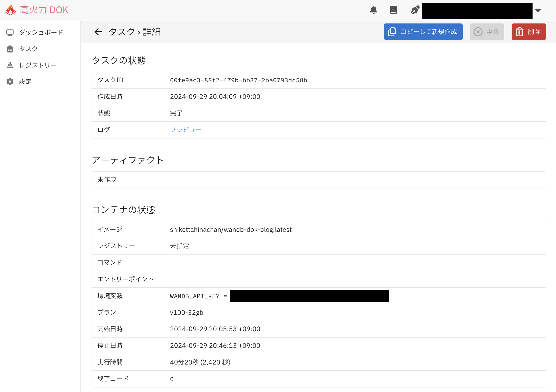This screenshot has height=392, width=556.
Task: Select レジストリー in the sidebar
Action: point(38,65)
